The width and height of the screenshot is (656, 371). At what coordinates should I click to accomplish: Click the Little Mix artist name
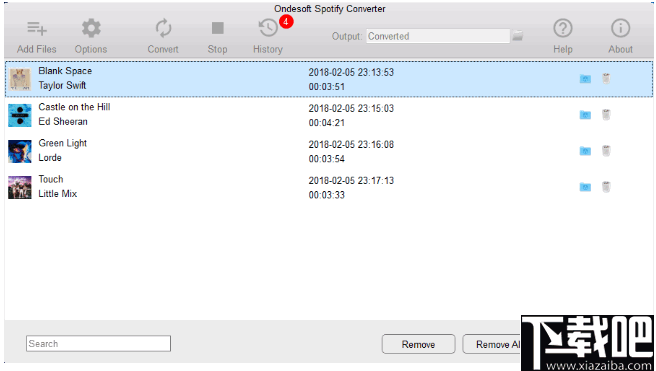pyautogui.click(x=58, y=194)
